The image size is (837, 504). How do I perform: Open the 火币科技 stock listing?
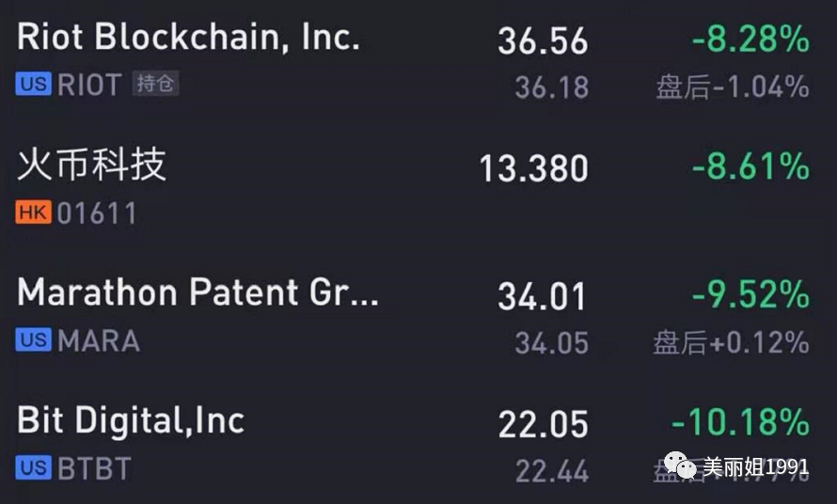pos(92,165)
